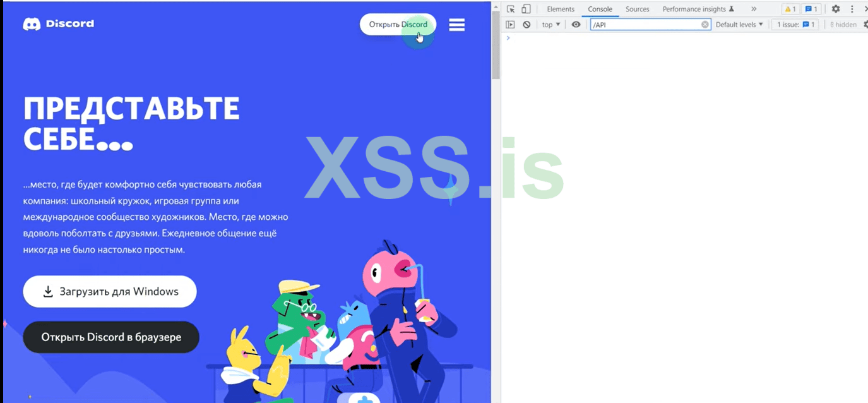The width and height of the screenshot is (868, 403).
Task: Show the console sidebar
Action: tap(510, 25)
